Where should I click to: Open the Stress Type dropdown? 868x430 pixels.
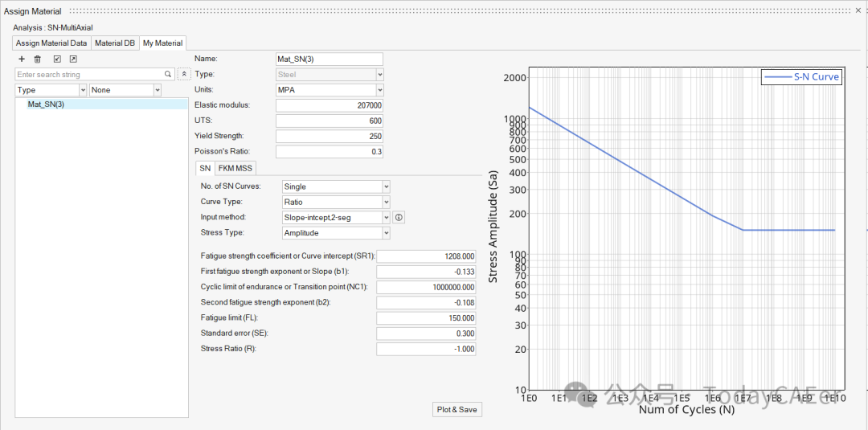335,233
